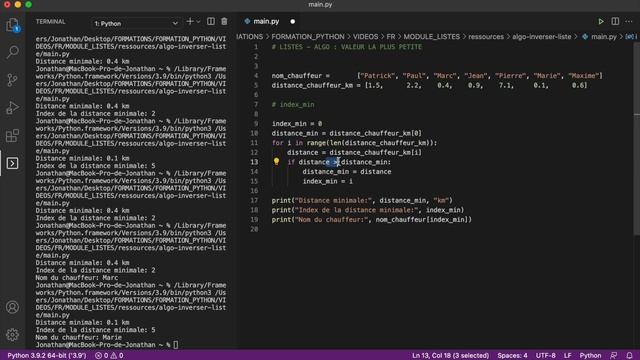Screen dimensions: 640x360
Task: Open the Accounts menu icon
Action: click(x=12, y=307)
